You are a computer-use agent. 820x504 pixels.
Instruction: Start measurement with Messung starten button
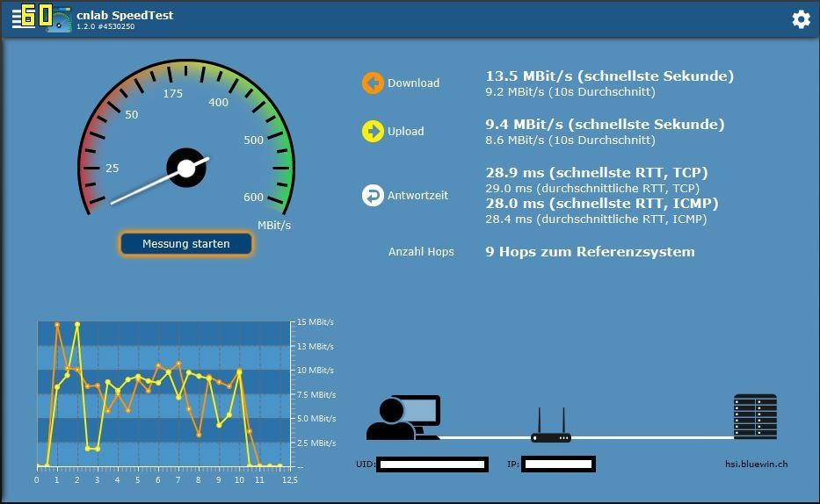tap(186, 244)
